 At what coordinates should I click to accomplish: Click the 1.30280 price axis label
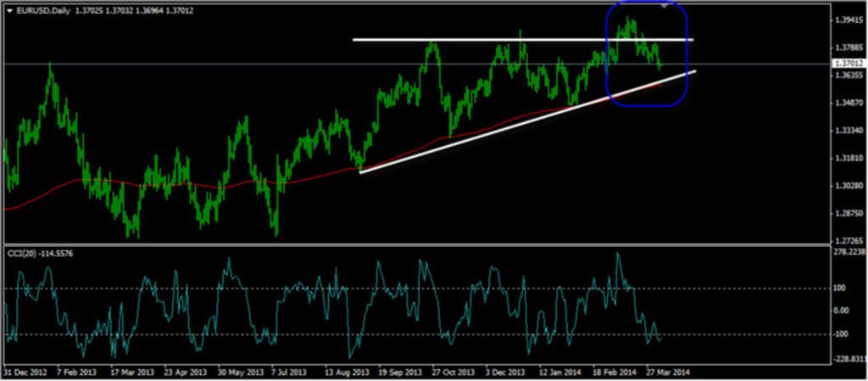pyautogui.click(x=848, y=186)
